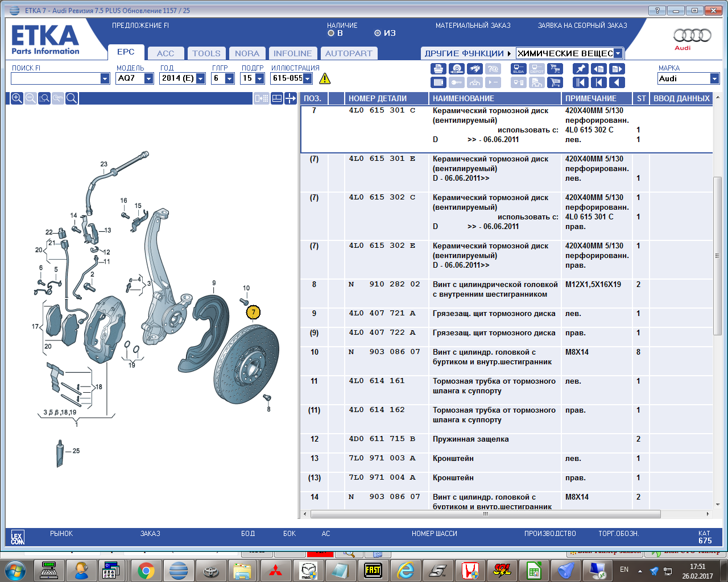Open the list view icon below the printer
Image resolution: width=728 pixels, height=582 pixels.
coord(439,82)
